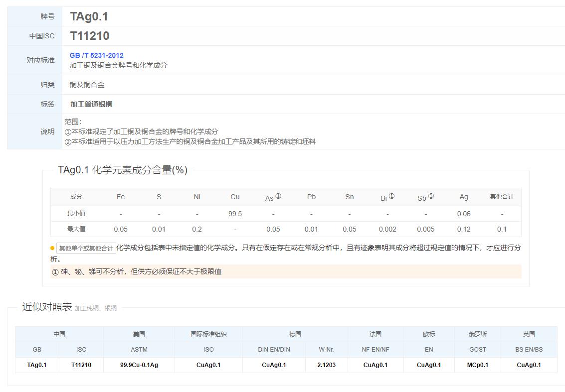Click the Ag maximum value 0.12
This screenshot has width=565, height=392.
464,229
